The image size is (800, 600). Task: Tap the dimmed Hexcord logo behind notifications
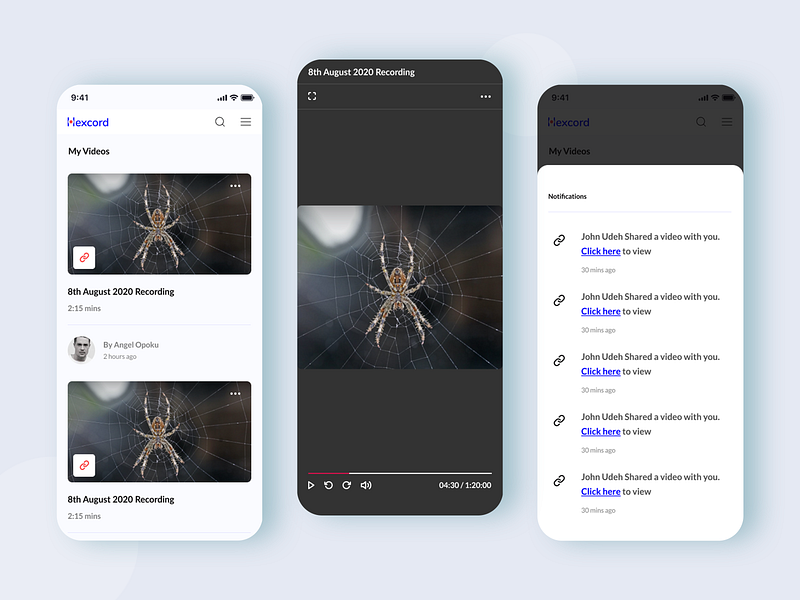click(568, 122)
